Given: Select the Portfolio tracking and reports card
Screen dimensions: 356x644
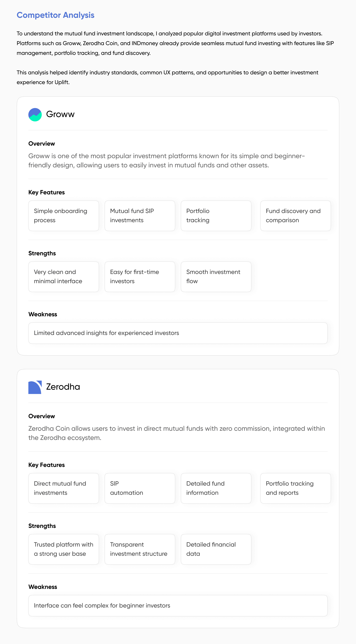Looking at the screenshot, I should coord(295,488).
